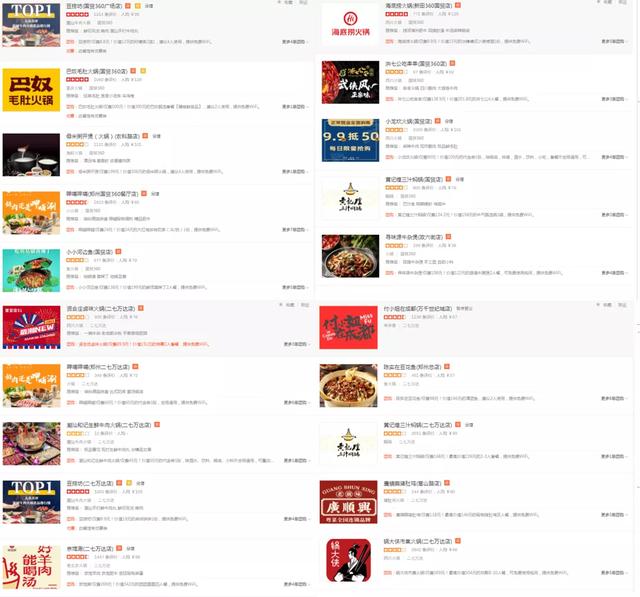640x597 pixels.
Task: Click the orange group-buy badge next to 巴奴毛肚火锅 title
Action: pyautogui.click(x=133, y=71)
